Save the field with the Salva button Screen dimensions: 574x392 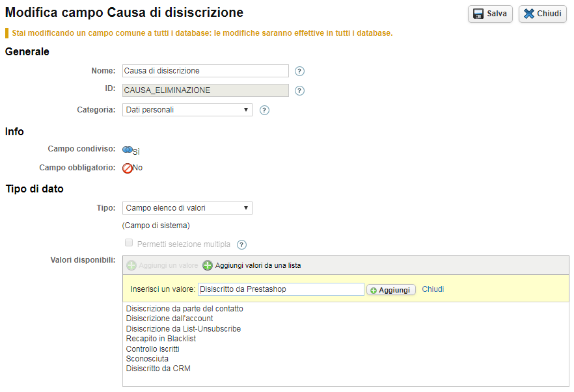(490, 14)
